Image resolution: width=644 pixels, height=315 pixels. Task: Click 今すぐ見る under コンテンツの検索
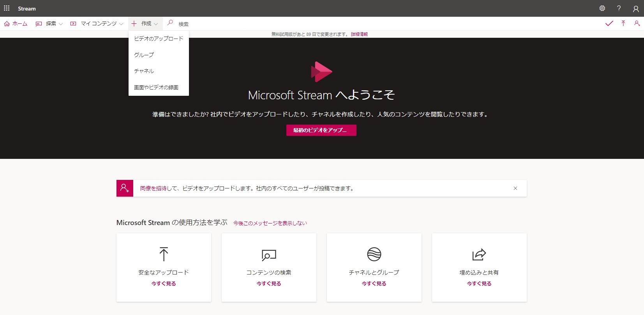point(269,283)
